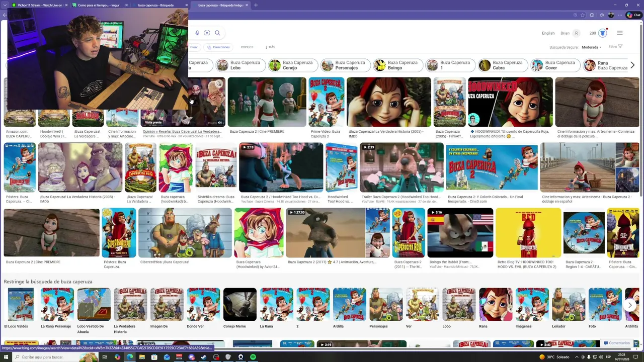This screenshot has width=644, height=362.
Task: Open Steam from the taskbar
Action: pyautogui.click(x=204, y=357)
